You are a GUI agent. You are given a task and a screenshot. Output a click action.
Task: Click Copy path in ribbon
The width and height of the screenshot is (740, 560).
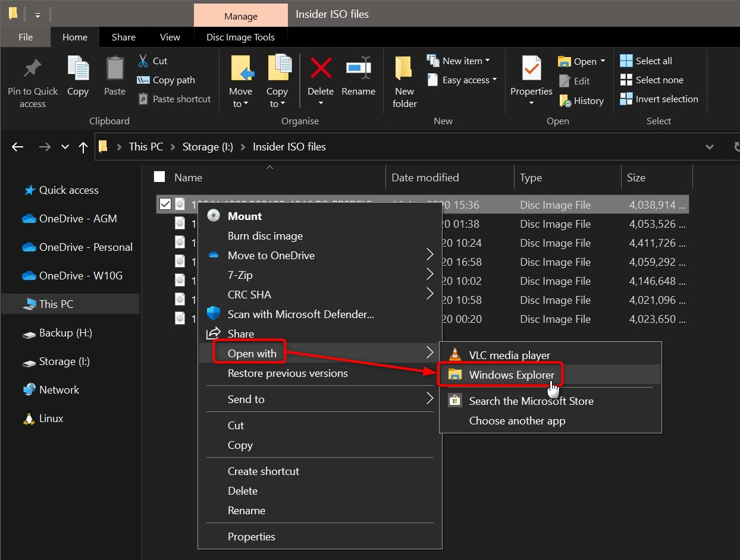[x=166, y=80]
